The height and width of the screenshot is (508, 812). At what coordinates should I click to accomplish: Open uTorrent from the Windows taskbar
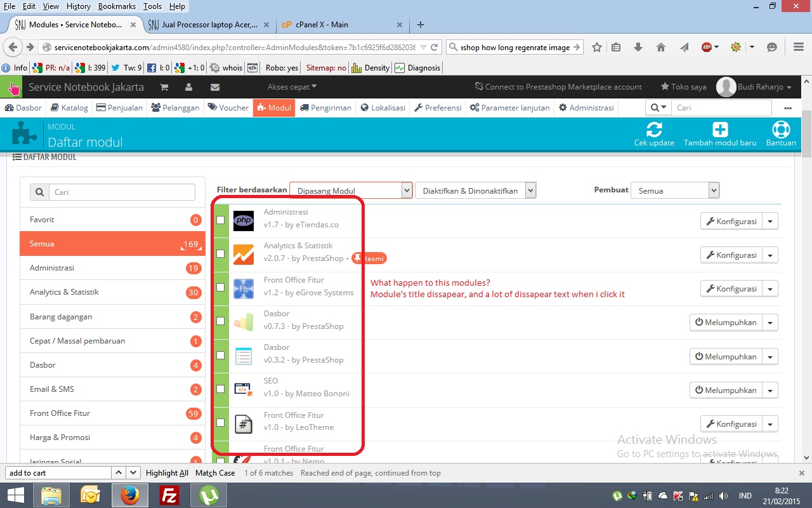click(209, 495)
